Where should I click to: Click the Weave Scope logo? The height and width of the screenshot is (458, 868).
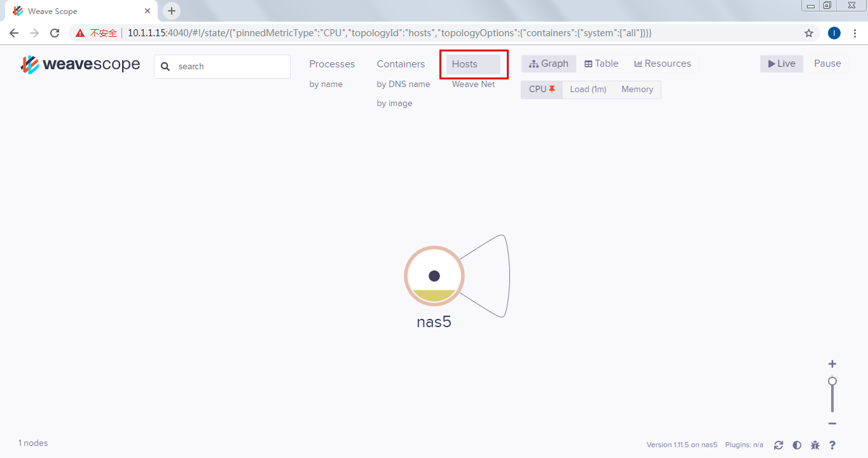[80, 65]
